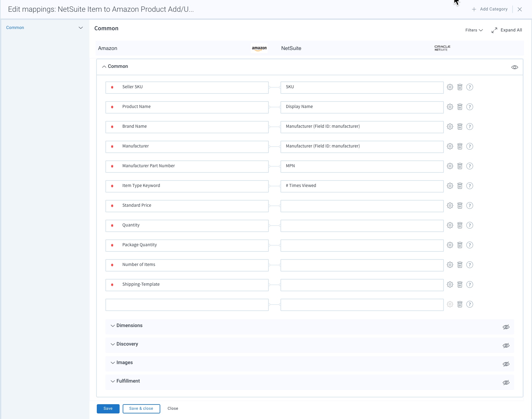
Task: Click Add Category
Action: pyautogui.click(x=490, y=9)
